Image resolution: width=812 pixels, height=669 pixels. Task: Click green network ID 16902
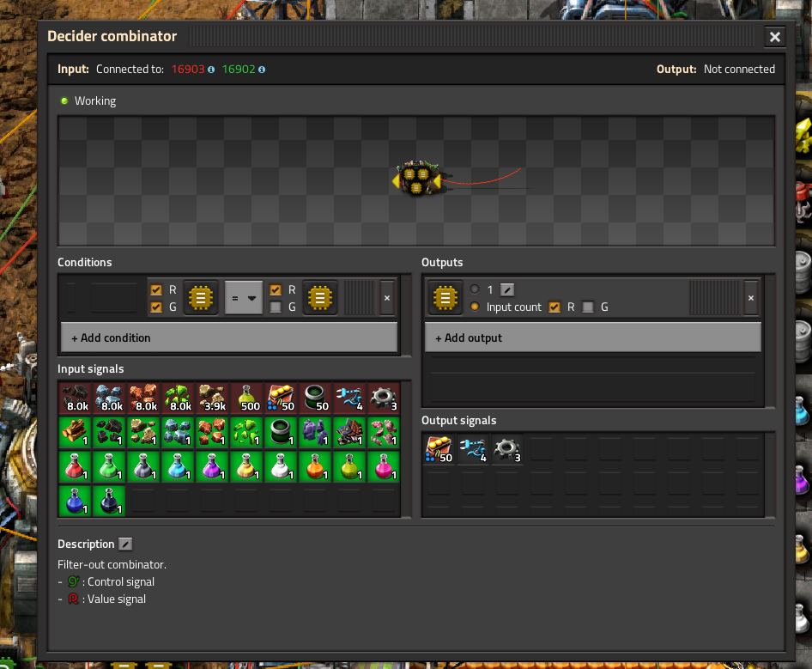(239, 70)
